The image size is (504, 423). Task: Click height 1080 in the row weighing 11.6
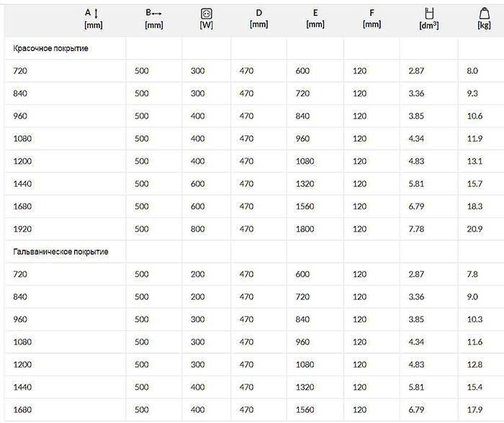coord(22,342)
